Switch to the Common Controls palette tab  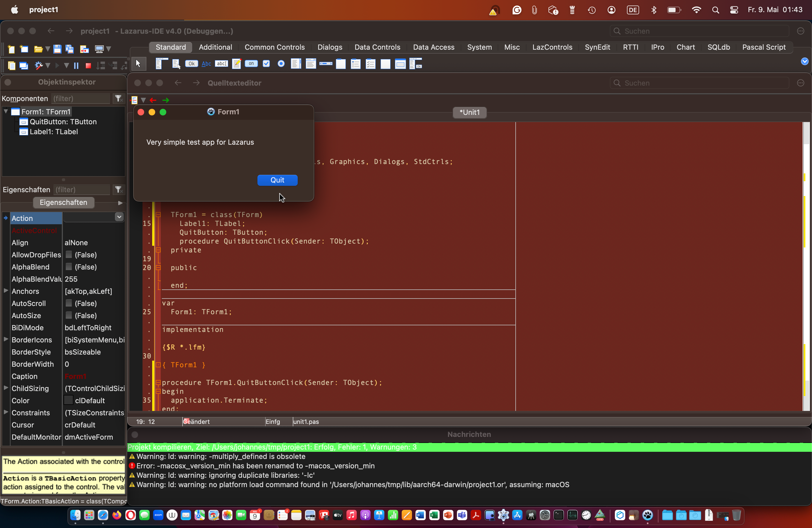click(x=275, y=47)
